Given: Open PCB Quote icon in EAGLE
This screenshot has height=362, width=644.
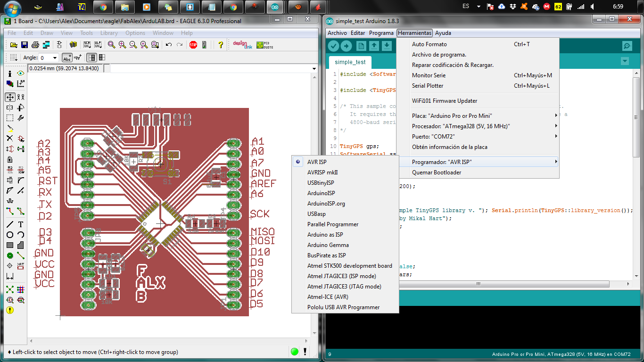Looking at the screenshot, I should (264, 45).
